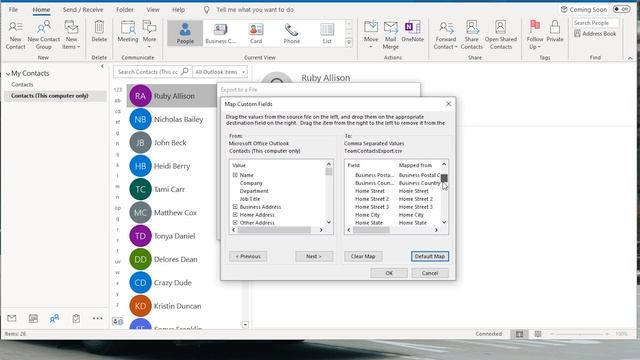Screen dimensions: 640x360
Task: Open the Forward Contact dropdown
Action: click(x=445, y=35)
